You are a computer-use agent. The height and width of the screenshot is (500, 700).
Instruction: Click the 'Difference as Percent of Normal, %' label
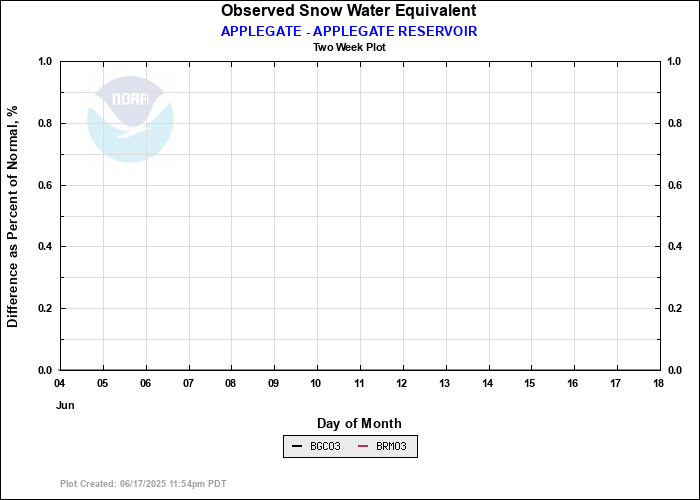pos(12,217)
